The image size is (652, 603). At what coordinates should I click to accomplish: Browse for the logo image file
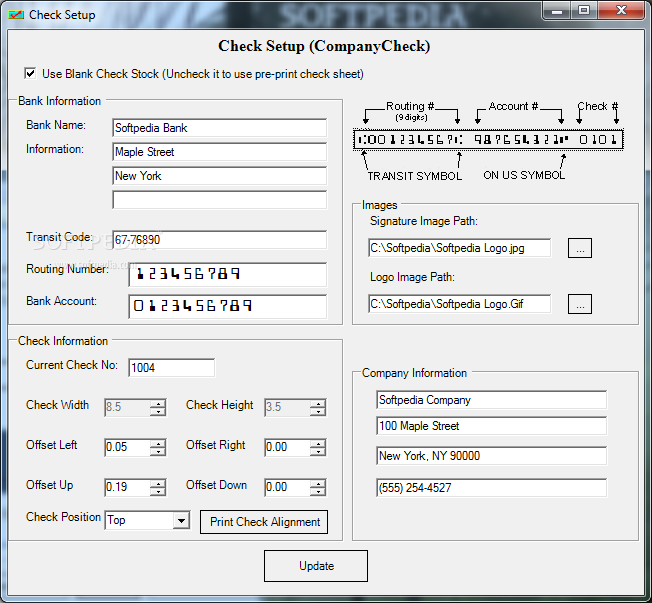[580, 304]
